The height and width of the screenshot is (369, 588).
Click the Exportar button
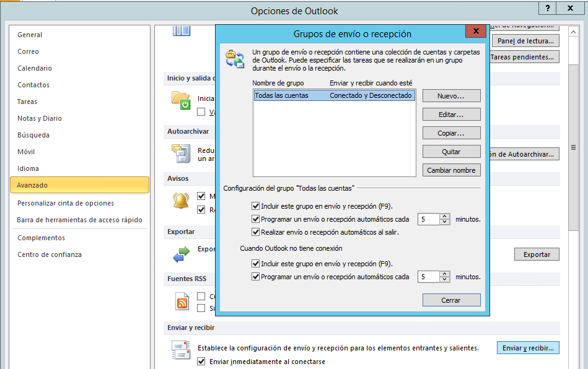point(537,254)
